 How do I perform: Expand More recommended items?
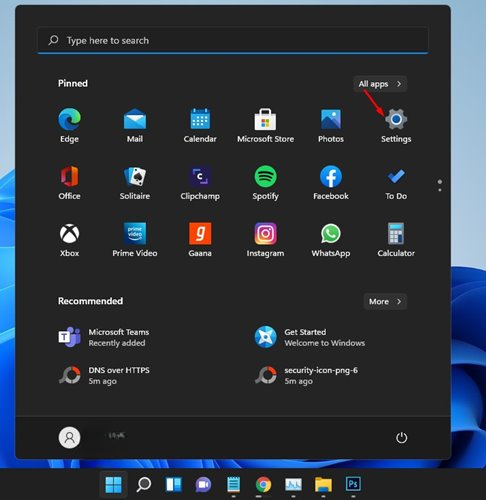tap(385, 302)
